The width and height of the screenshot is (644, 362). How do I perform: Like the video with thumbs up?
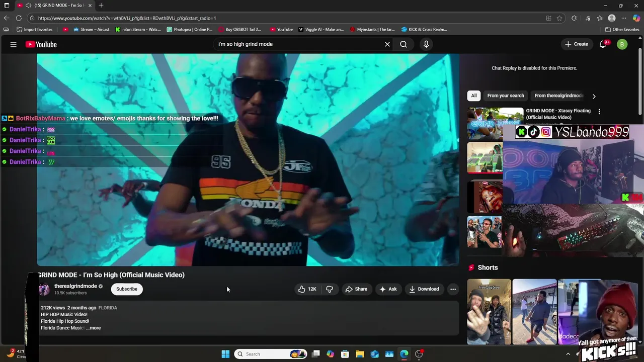(307, 289)
